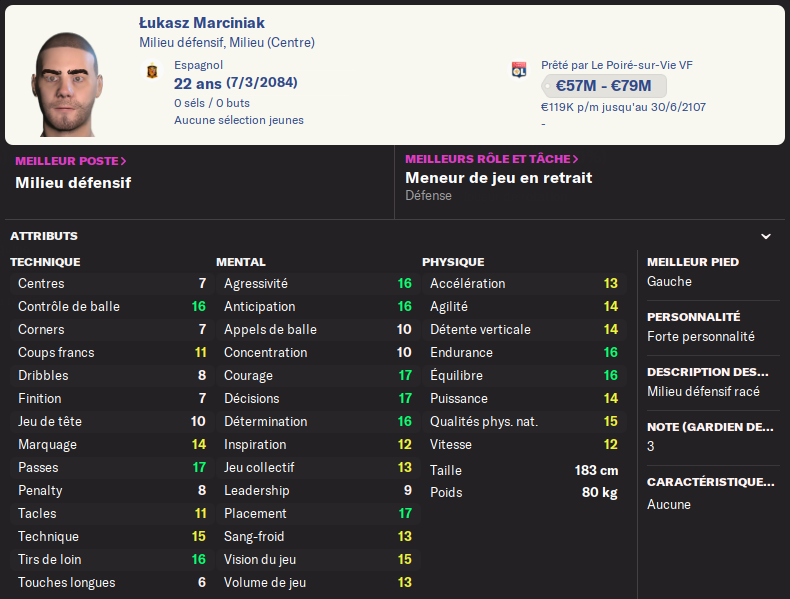
Task: Click the Mental column header
Action: click(241, 262)
